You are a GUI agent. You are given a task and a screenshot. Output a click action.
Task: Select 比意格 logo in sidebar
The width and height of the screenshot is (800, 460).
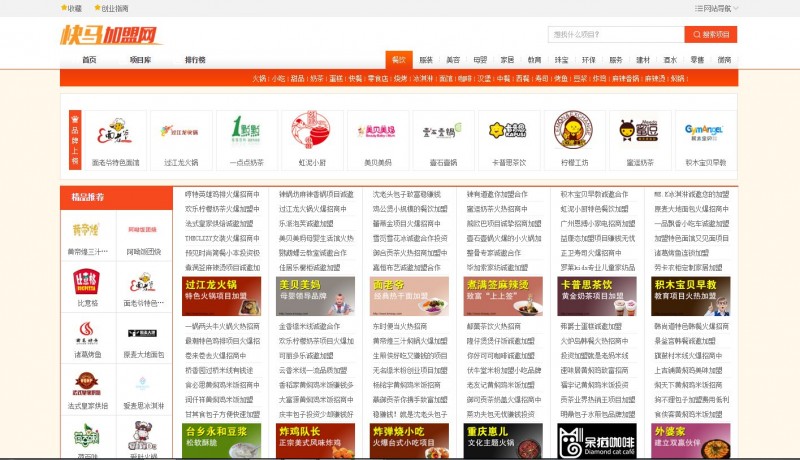point(88,282)
